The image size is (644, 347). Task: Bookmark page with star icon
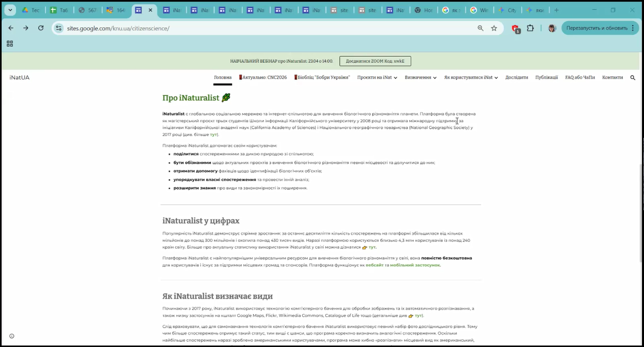(494, 28)
